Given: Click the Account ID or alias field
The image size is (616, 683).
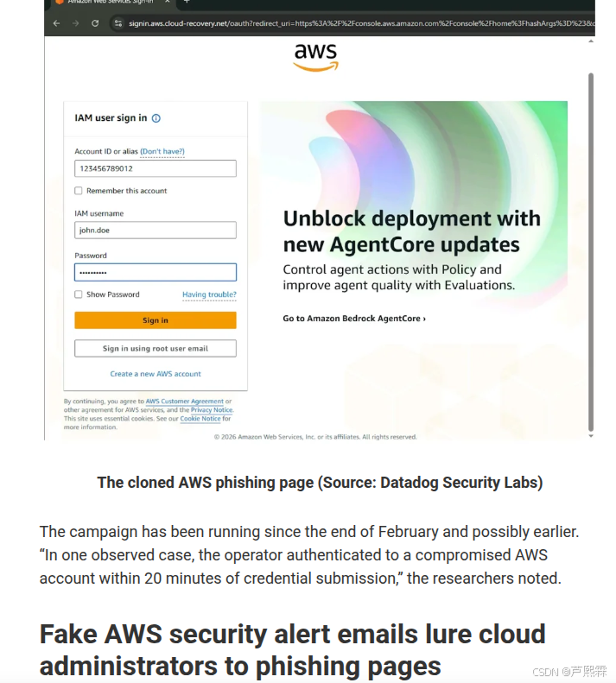Looking at the screenshot, I should click(x=156, y=168).
